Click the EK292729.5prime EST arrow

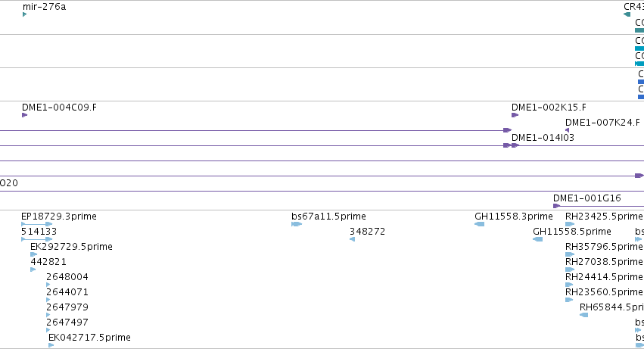(x=34, y=254)
